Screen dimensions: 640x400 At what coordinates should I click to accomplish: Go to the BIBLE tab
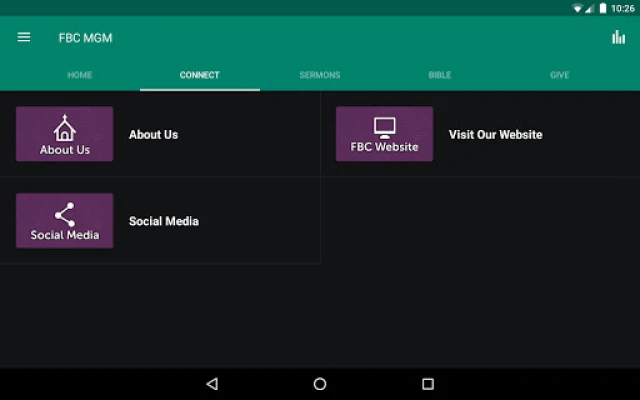(440, 75)
